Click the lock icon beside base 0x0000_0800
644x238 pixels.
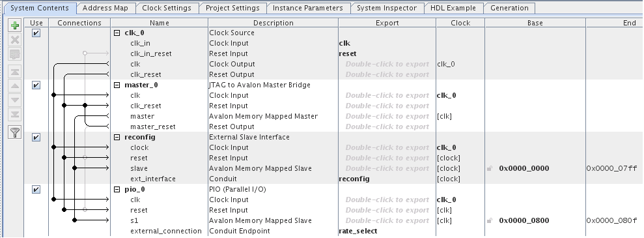490,221
